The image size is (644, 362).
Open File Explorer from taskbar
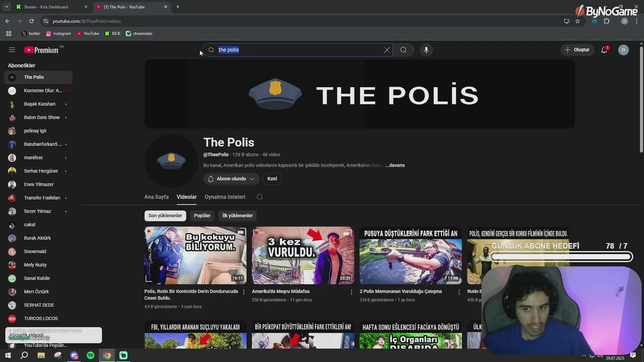point(41,355)
